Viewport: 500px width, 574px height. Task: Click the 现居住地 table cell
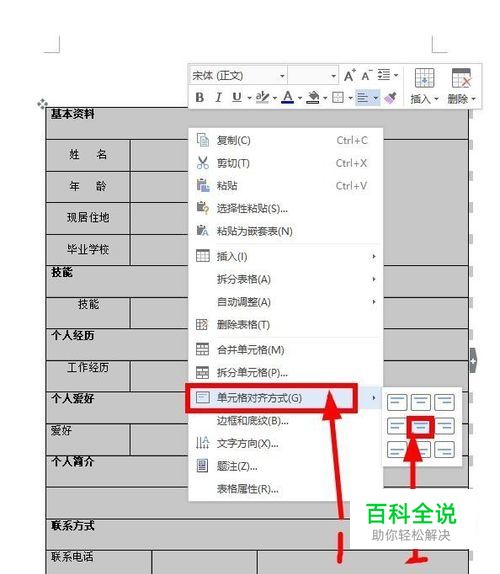pos(88,218)
